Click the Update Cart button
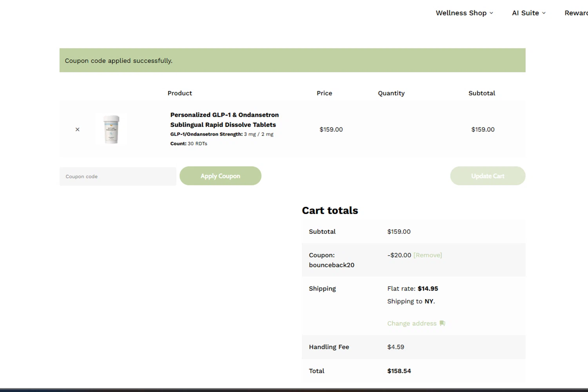Screen dimensions: 588x392 (488, 176)
